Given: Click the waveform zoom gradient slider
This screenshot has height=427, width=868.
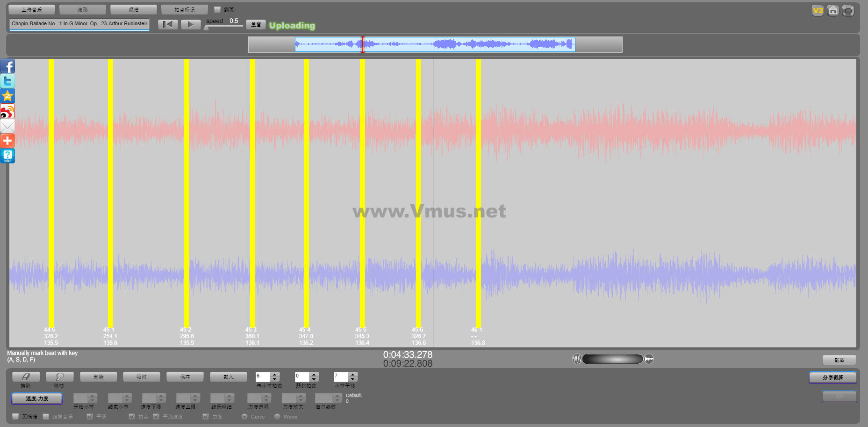Looking at the screenshot, I should coord(612,359).
